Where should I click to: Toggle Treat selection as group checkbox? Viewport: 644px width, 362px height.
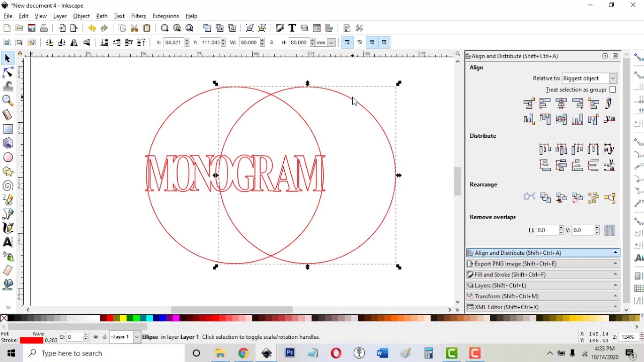pyautogui.click(x=612, y=89)
